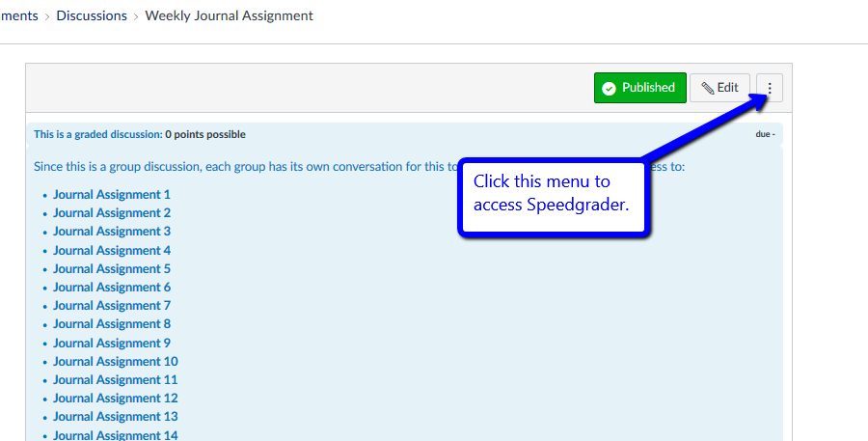This screenshot has width=868, height=441.
Task: Click the truncated 'ments' breadcrumb link
Action: point(19,15)
